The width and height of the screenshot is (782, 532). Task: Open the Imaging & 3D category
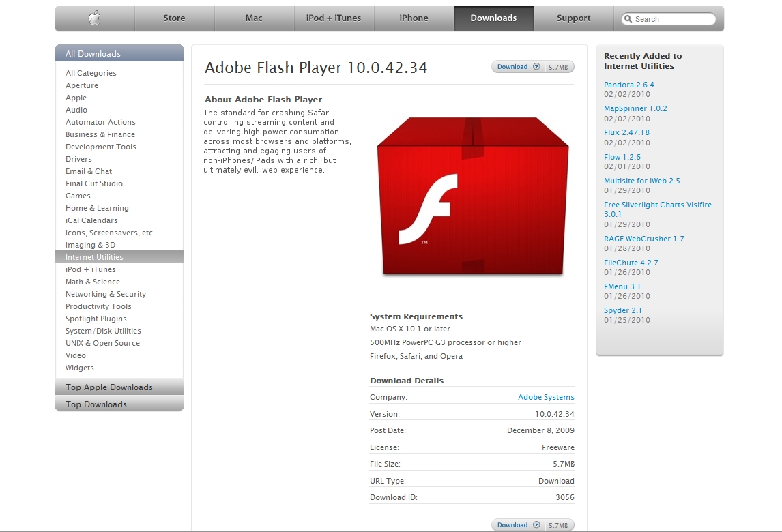[90, 245]
